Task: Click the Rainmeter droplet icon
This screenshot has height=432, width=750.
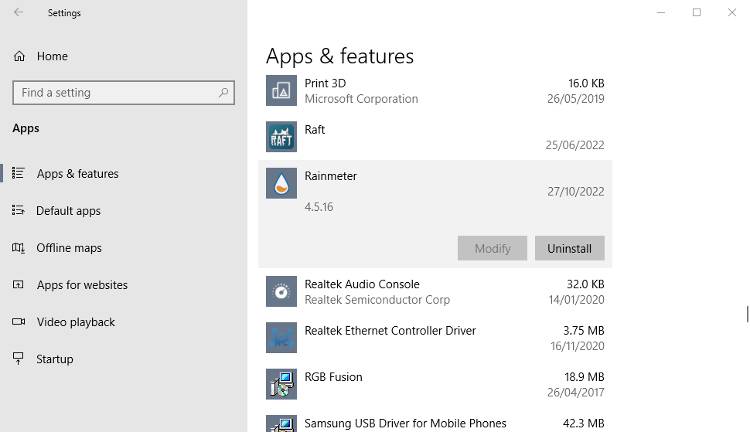Action: tap(281, 183)
